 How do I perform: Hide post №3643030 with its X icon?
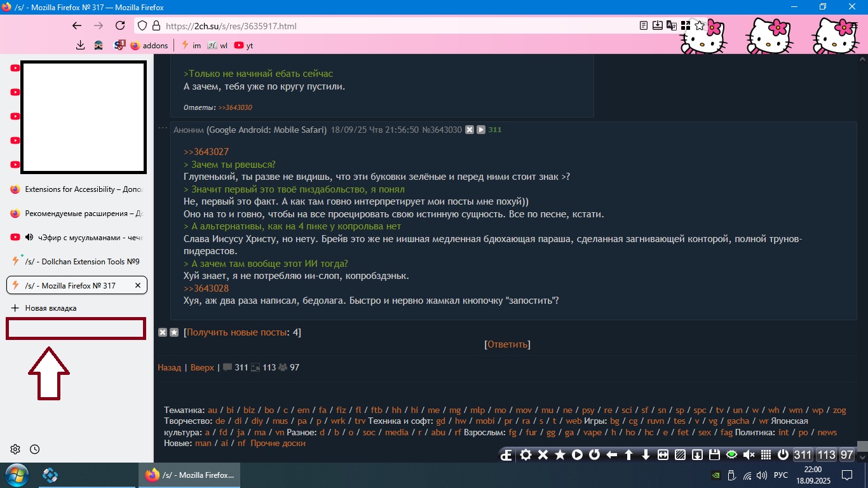(x=470, y=130)
